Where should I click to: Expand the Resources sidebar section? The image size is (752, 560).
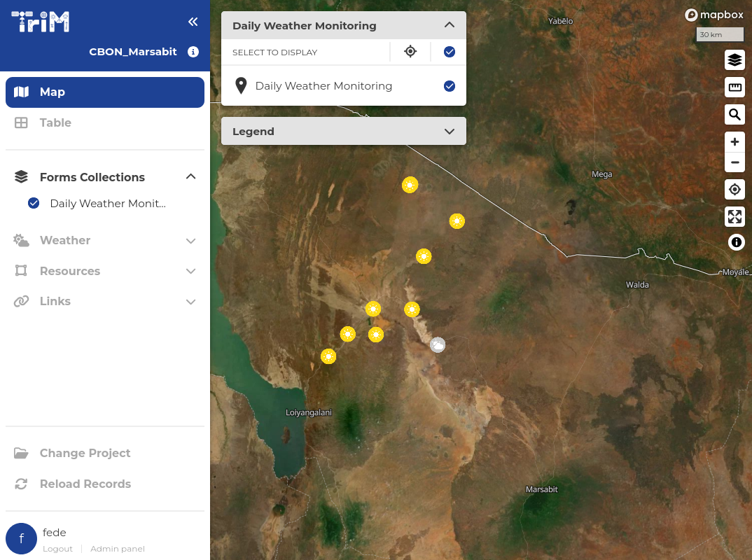[x=190, y=271]
